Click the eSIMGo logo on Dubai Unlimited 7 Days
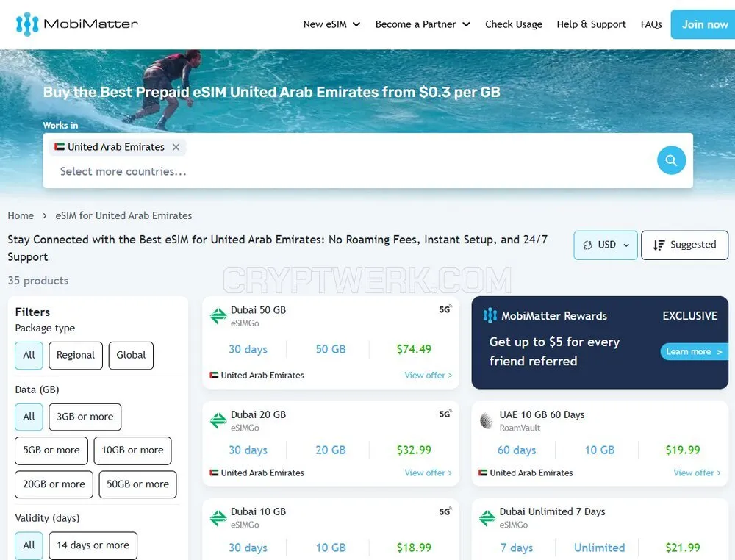 point(487,518)
